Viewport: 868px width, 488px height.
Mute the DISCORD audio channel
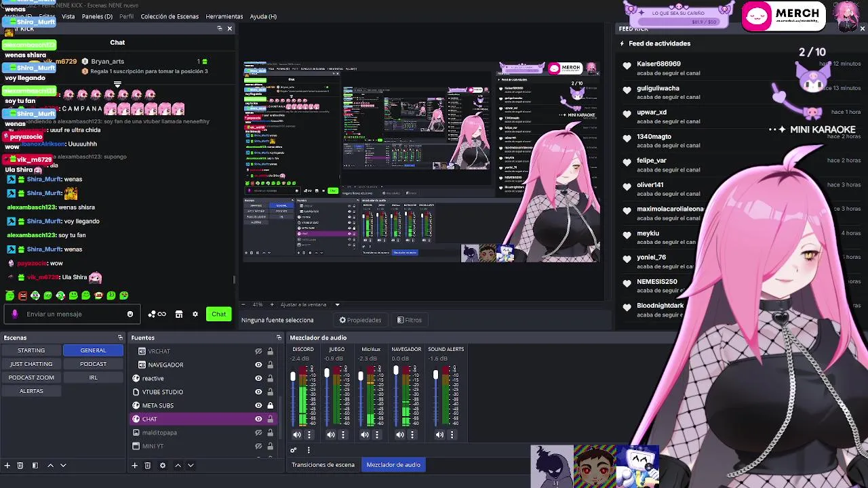(296, 434)
